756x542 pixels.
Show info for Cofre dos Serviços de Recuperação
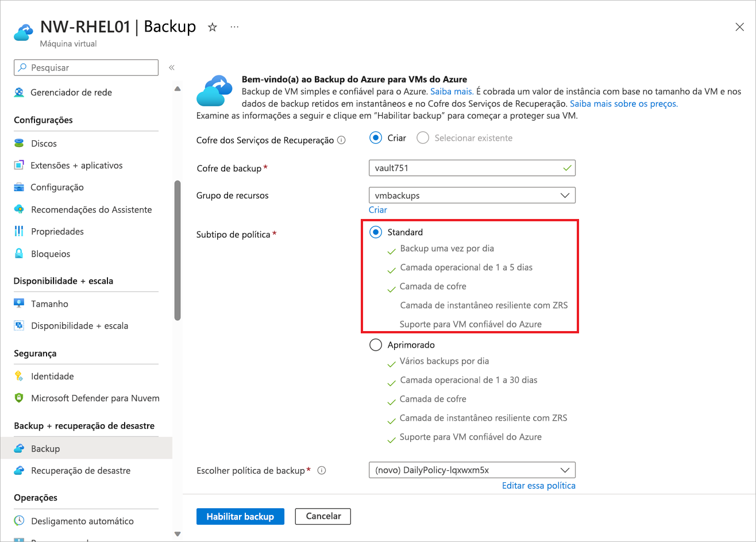coord(341,140)
